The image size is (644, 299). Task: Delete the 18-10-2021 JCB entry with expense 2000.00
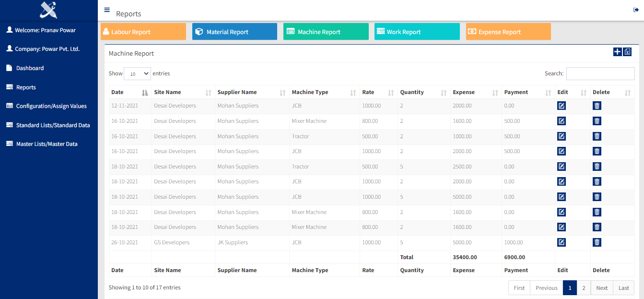(597, 181)
